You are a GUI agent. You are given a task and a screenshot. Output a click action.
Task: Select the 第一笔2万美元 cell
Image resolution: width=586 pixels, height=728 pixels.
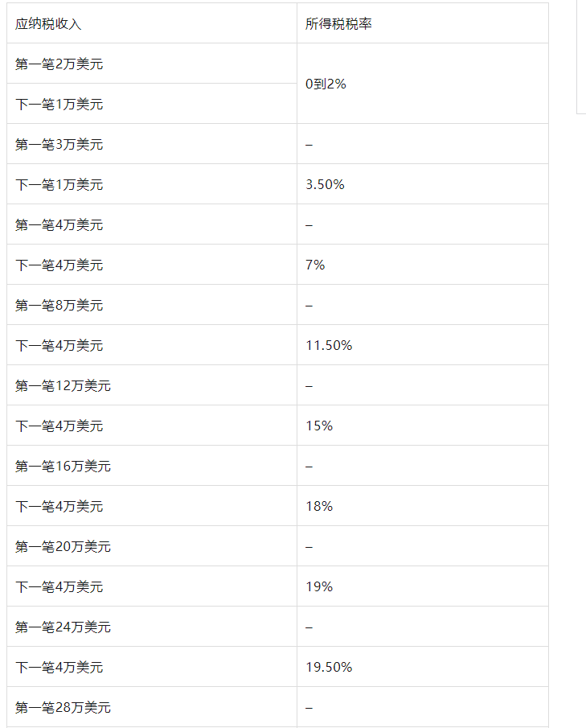tap(152, 64)
